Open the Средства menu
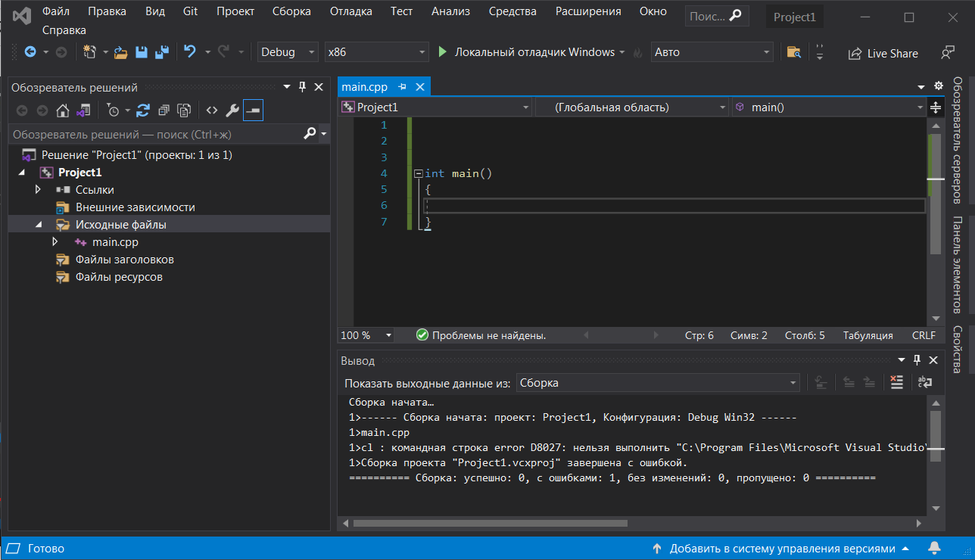975x560 pixels. [512, 11]
